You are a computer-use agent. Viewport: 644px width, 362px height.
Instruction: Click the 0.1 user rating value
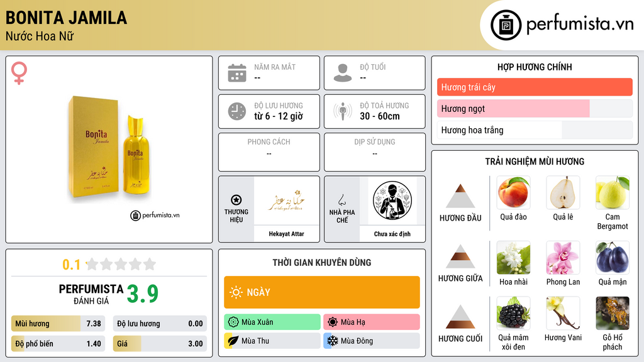[x=71, y=265]
